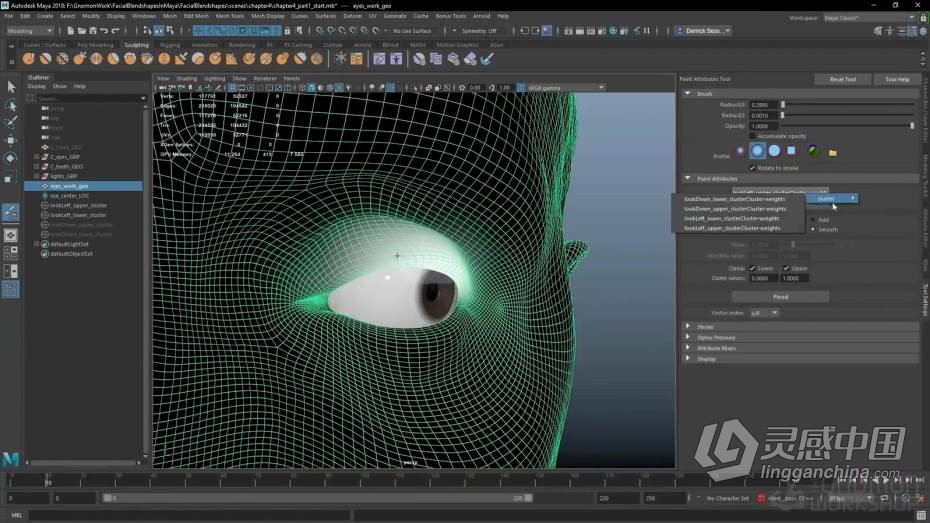
Task: Adjust the Opacity slider handle
Action: tap(912, 126)
